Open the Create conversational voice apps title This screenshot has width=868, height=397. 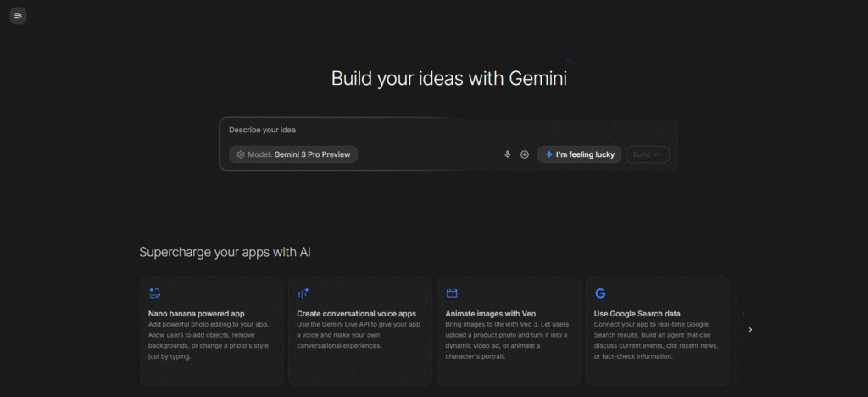[x=356, y=313]
